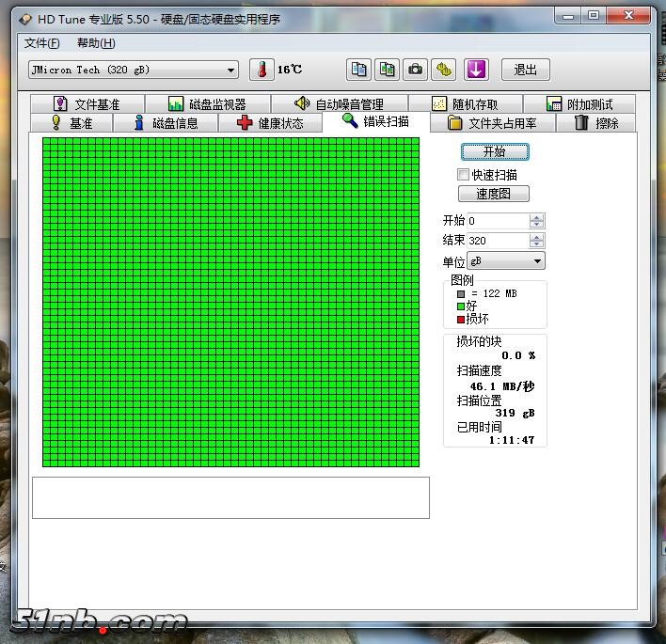Increase the start value with up arrow
The height and width of the screenshot is (644, 666).
[x=536, y=217]
